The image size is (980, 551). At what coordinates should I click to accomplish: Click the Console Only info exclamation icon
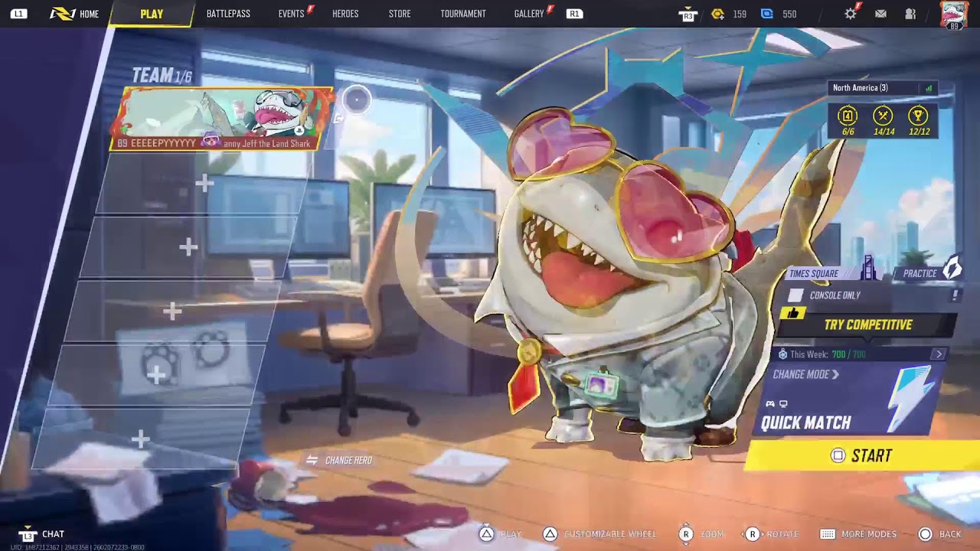955,295
